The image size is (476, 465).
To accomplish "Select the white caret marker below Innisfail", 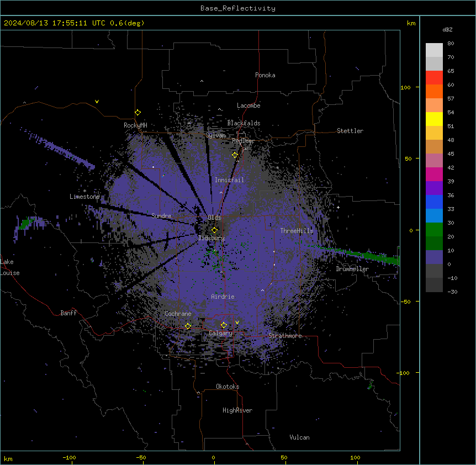I will point(221,192).
